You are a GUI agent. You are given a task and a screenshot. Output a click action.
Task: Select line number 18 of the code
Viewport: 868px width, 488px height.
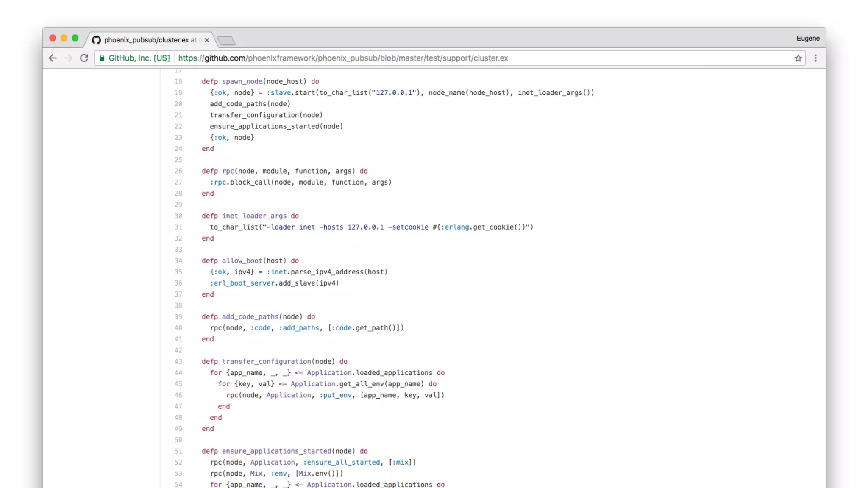[x=178, y=81]
